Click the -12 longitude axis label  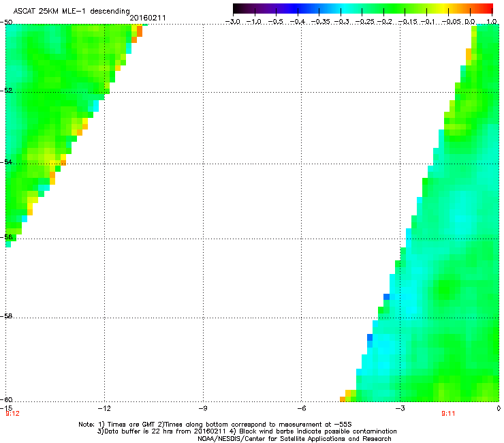[x=104, y=408]
